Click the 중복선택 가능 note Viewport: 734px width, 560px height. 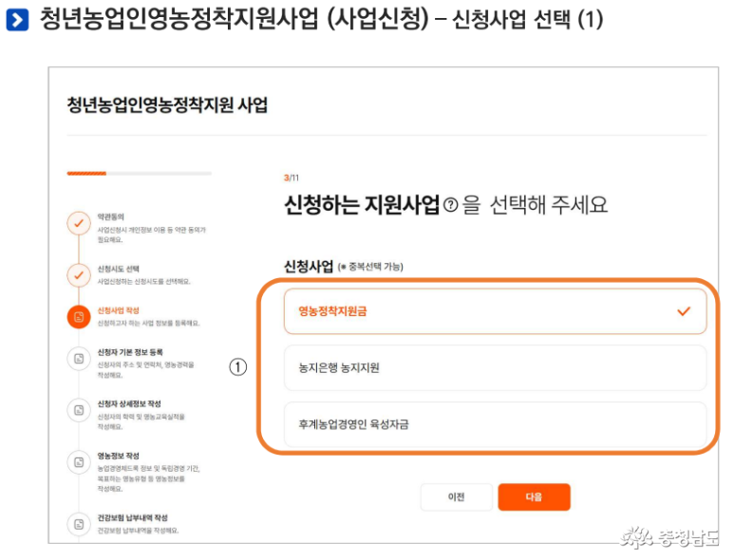370,267
